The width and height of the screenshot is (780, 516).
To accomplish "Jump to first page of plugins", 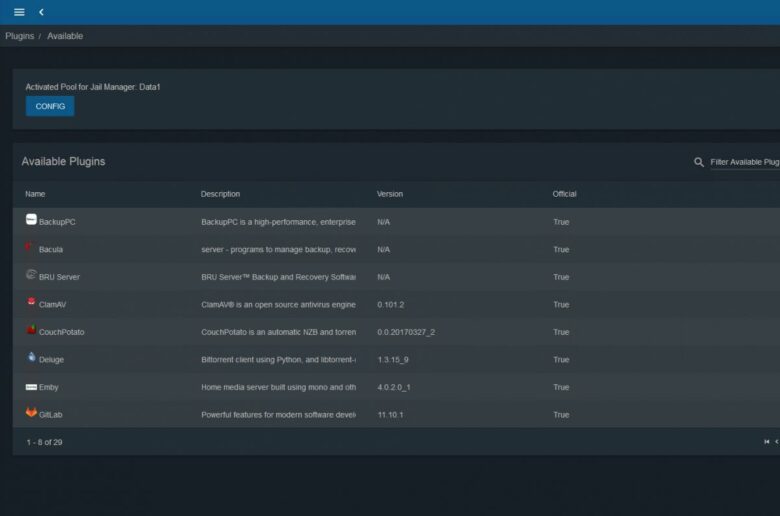I will tap(767, 442).
